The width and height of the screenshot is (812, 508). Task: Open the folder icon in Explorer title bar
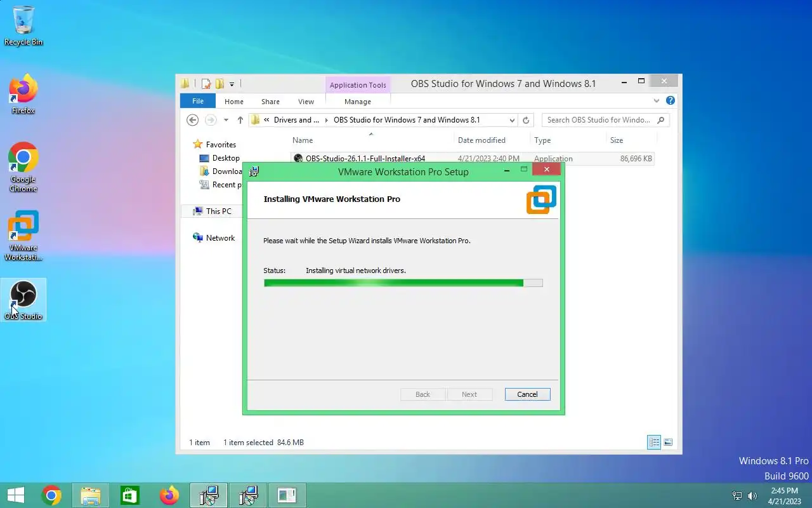(185, 84)
